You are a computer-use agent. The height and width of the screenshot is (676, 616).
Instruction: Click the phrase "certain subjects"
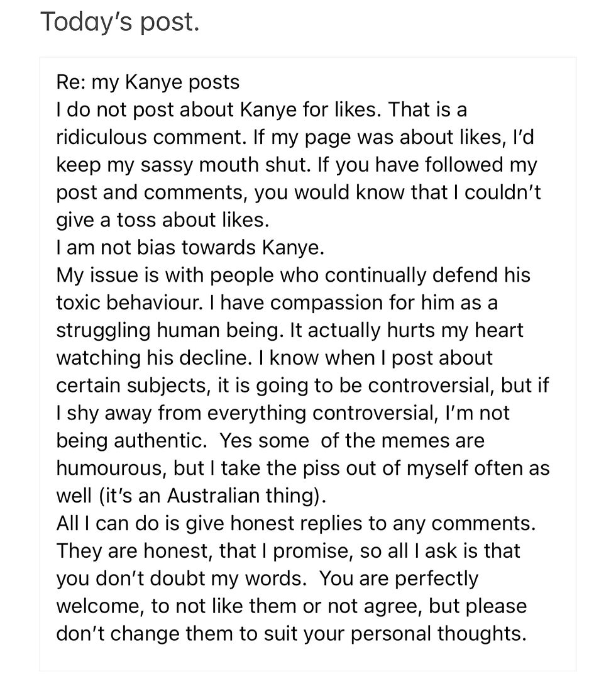[131, 385]
